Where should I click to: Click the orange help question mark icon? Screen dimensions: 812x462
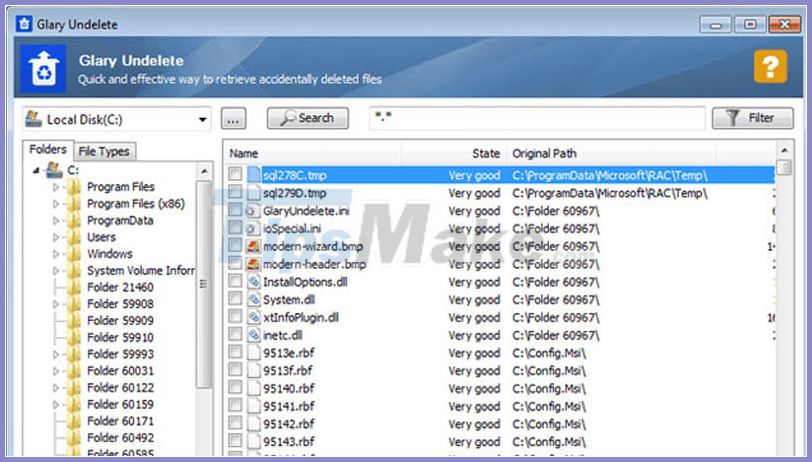pyautogui.click(x=771, y=66)
